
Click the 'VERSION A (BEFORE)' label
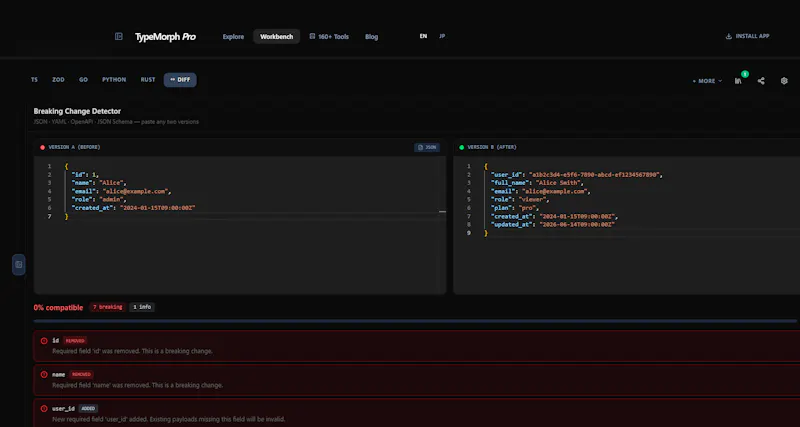click(74, 147)
